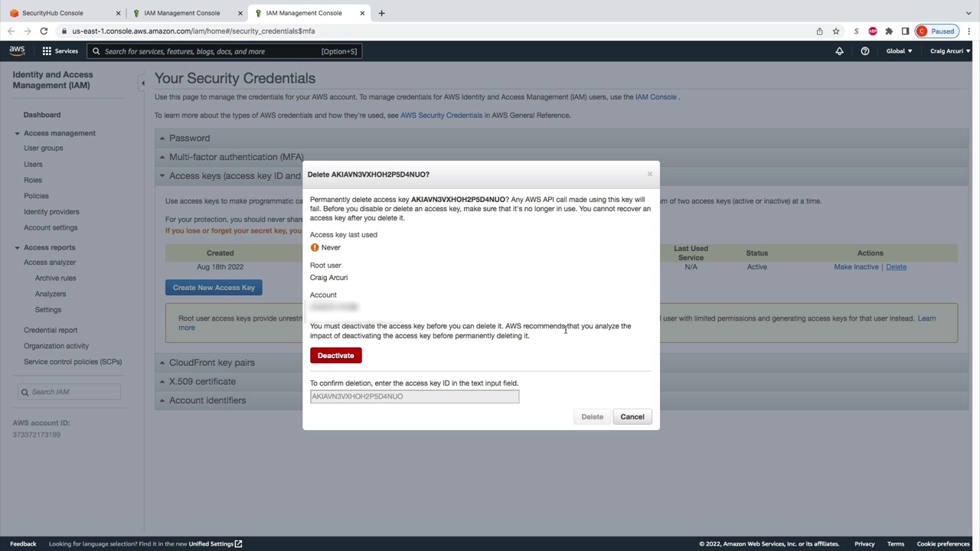Image resolution: width=980 pixels, height=551 pixels.
Task: Collapse the IAM sidebar with the arrow
Action: (x=142, y=83)
